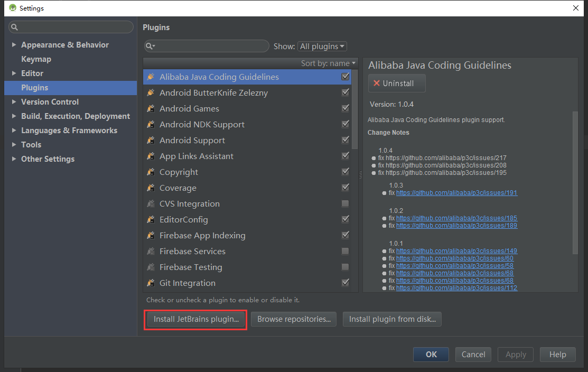Screen dimensions: 588x372
Task: Uninstall the Alibaba plugin
Action: pos(397,83)
